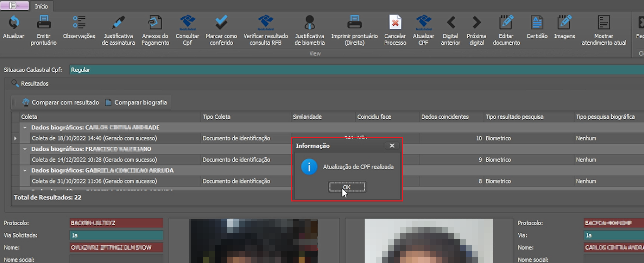Click left pixelated photo thumbnail
The height and width of the screenshot is (263, 644).
click(254, 241)
